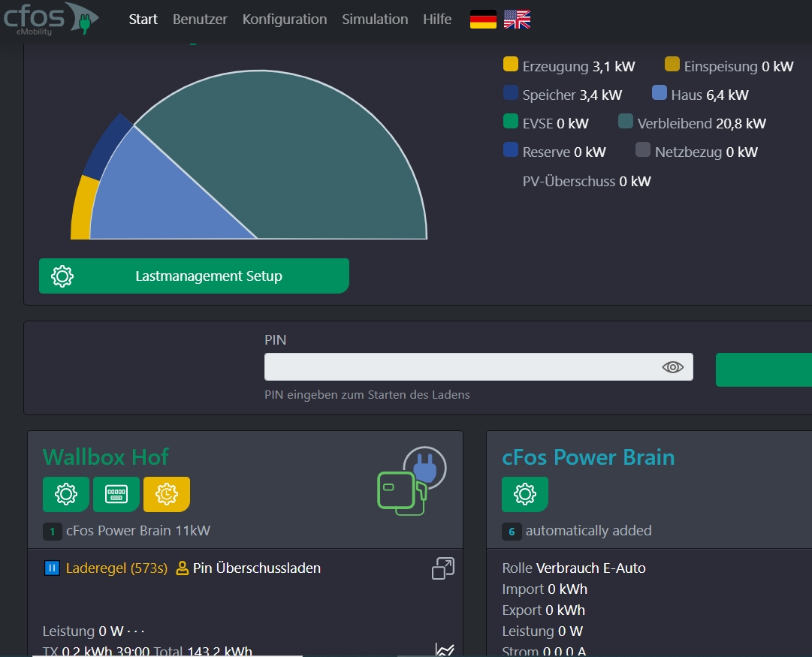Click the green button beside the PIN field
The image size is (812, 657).
(764, 369)
